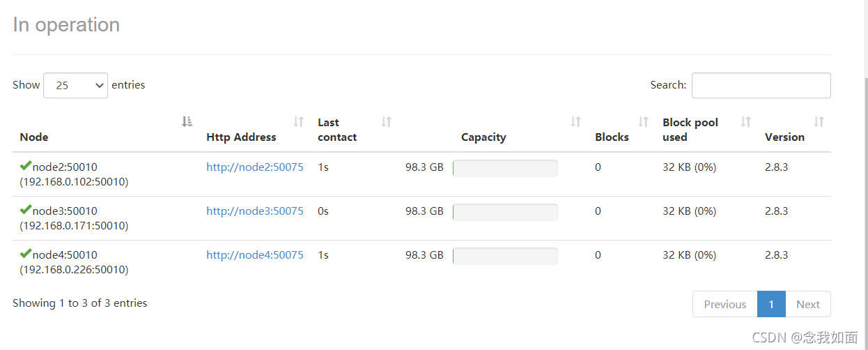
Task: Open the http://node3:50075 link
Action: pos(255,211)
